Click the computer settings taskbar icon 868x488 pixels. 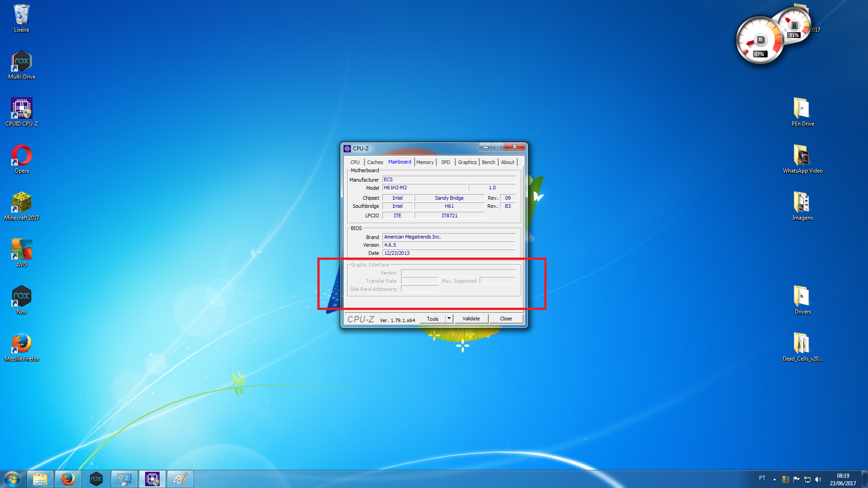[124, 479]
